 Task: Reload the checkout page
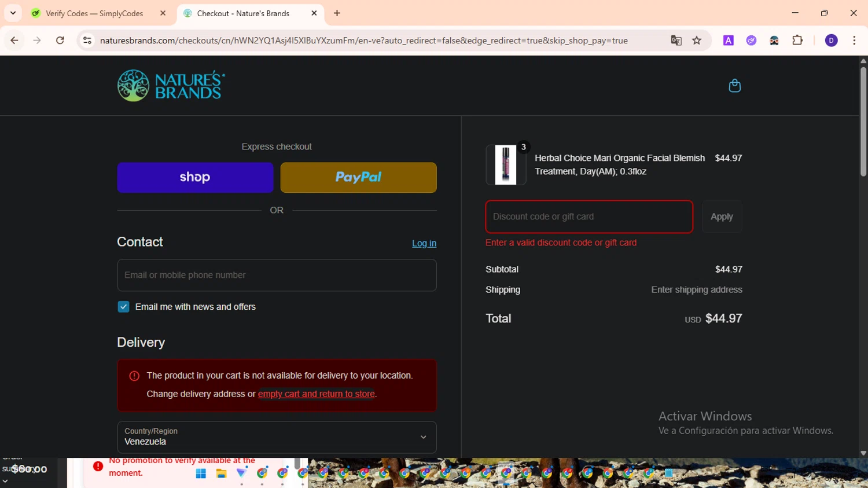tap(60, 41)
